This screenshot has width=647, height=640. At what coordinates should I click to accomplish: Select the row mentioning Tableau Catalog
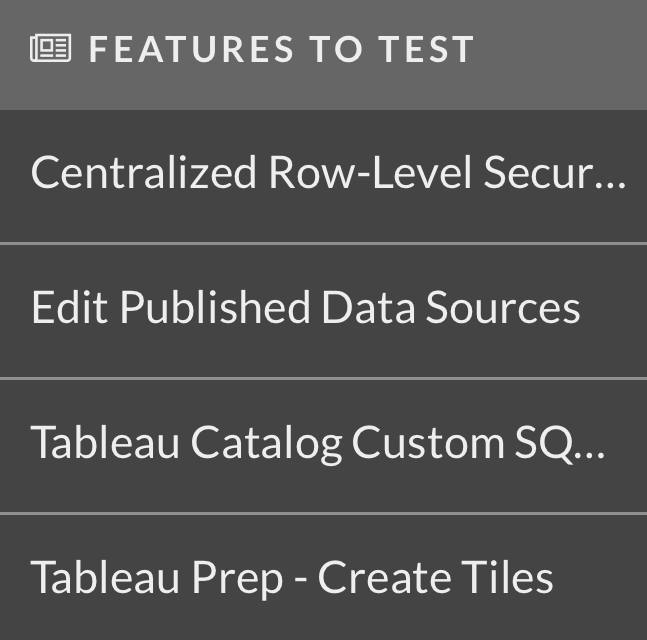[x=324, y=446]
